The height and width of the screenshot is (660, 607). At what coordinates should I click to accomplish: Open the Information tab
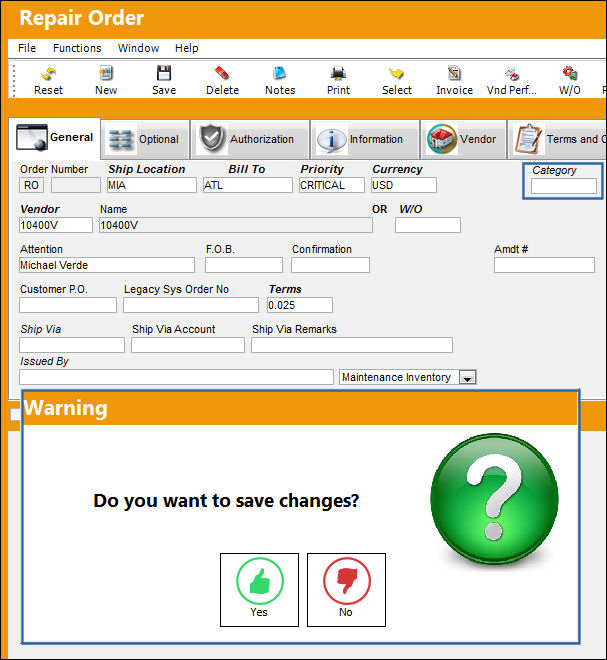coord(365,139)
